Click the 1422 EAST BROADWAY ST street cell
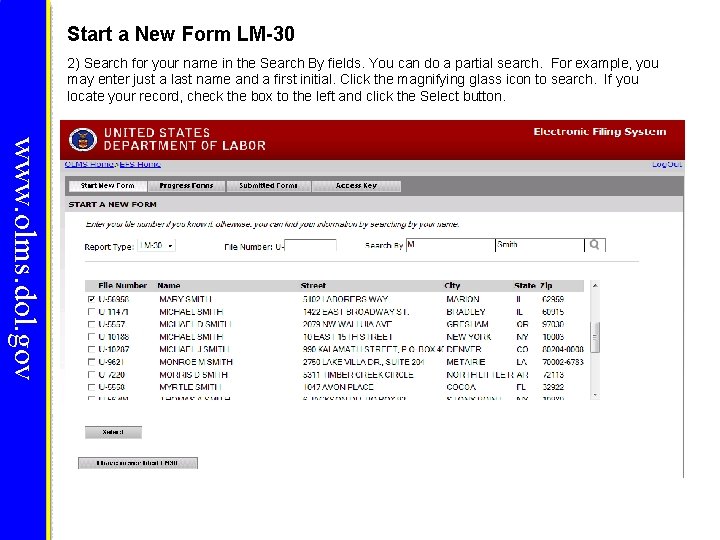Screen dimensions: 720x540 356,312
